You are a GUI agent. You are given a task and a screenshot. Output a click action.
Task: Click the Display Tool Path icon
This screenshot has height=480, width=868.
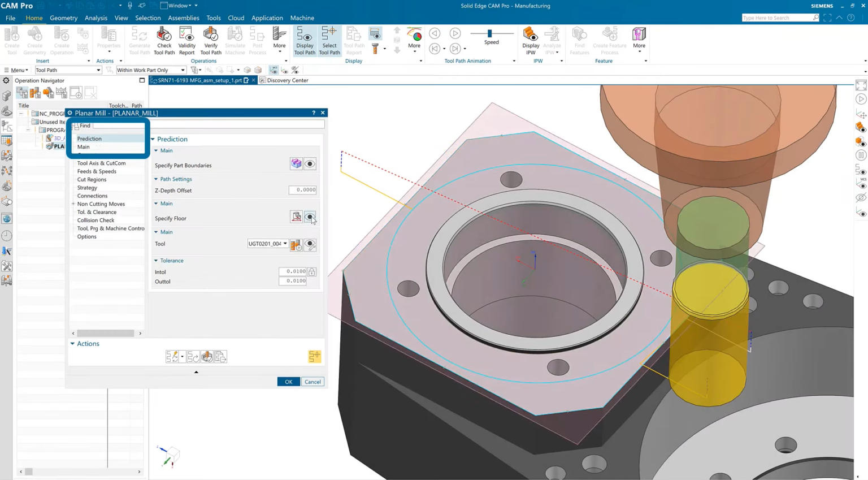pyautogui.click(x=305, y=37)
